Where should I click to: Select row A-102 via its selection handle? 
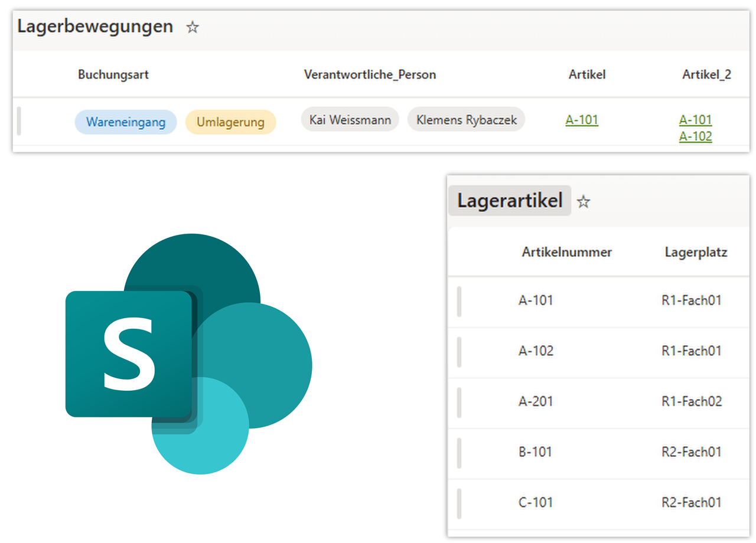tap(459, 352)
